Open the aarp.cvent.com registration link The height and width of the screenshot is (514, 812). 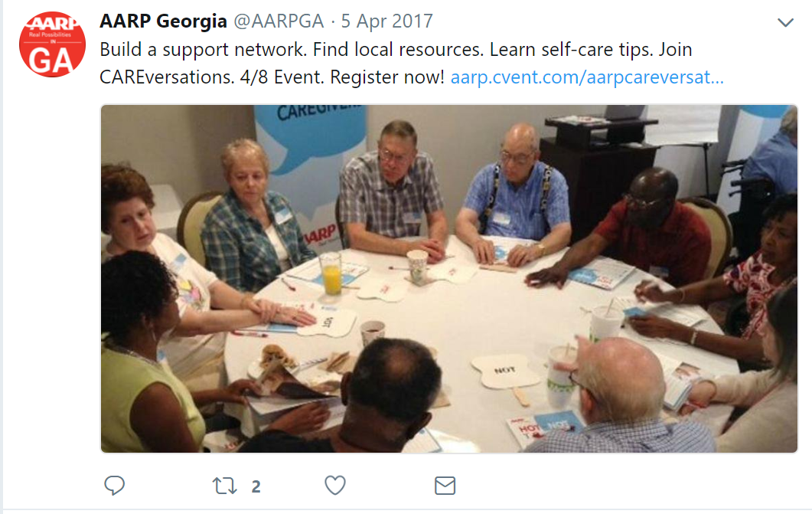(587, 77)
